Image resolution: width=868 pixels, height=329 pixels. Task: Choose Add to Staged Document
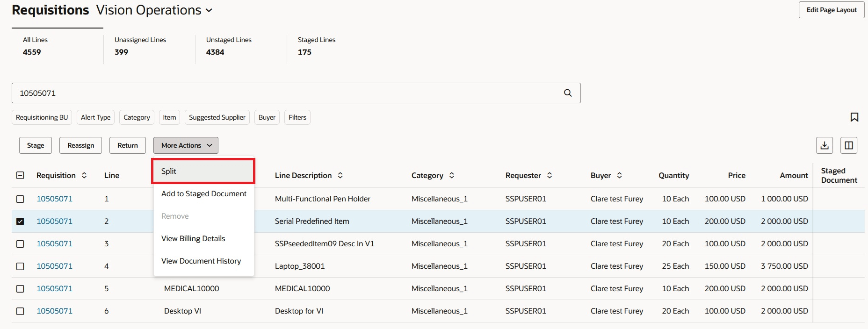[203, 193]
